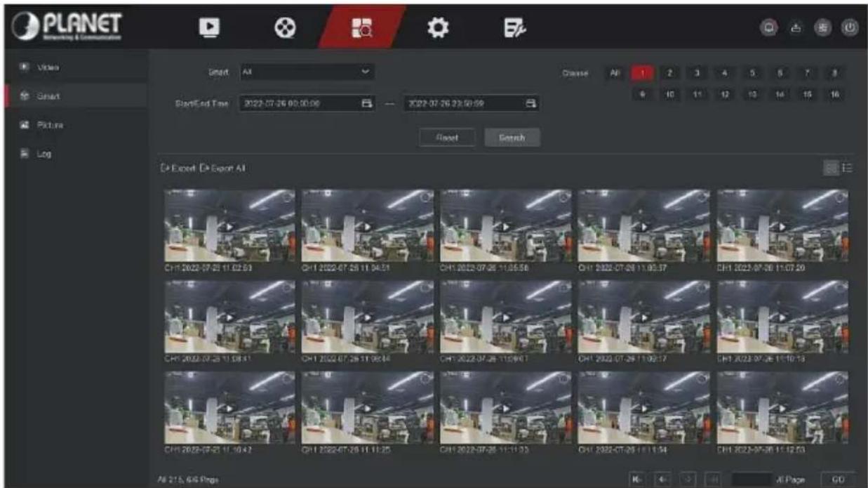Screen dimensions: 868x488
Task: Open calendar picker for start time
Action: coord(366,104)
